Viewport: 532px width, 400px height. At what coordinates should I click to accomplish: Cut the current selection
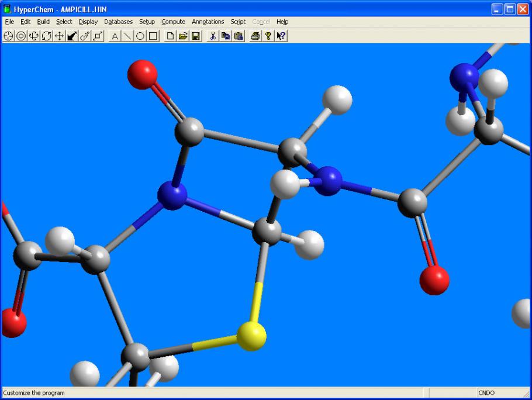click(x=212, y=36)
